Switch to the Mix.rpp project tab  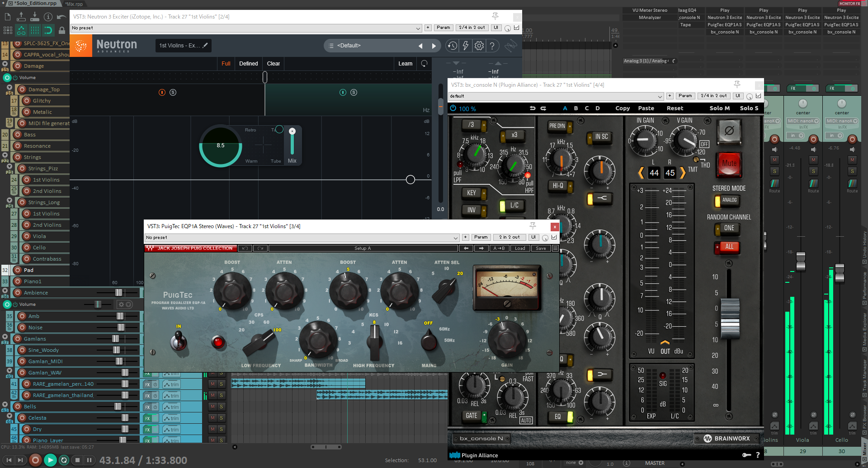click(75, 4)
